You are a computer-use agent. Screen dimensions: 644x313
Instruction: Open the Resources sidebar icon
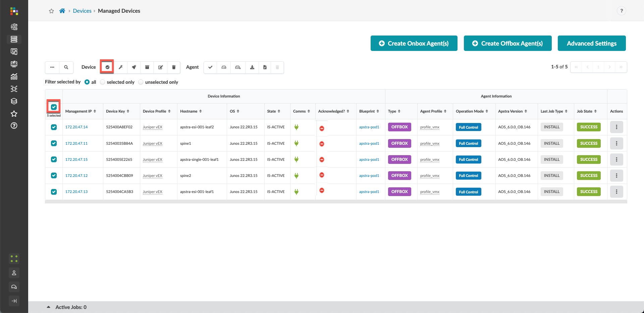pos(14,64)
